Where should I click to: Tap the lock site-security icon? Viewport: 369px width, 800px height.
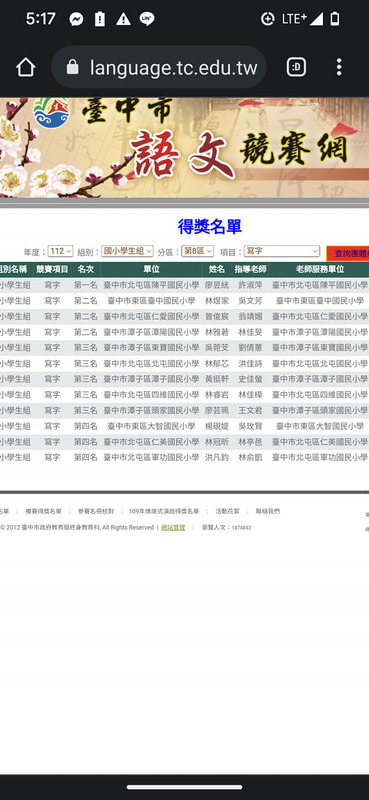tap(73, 67)
